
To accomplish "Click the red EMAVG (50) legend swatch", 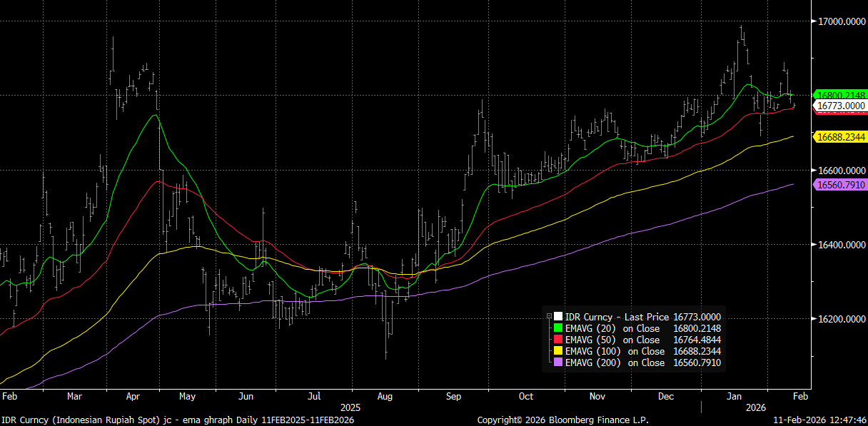I will tap(557, 340).
